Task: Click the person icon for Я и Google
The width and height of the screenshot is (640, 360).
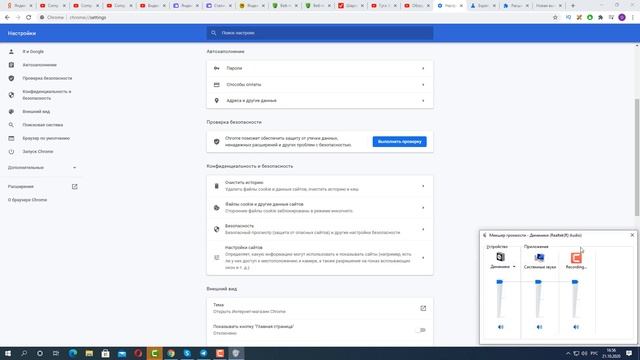Action: click(11, 52)
